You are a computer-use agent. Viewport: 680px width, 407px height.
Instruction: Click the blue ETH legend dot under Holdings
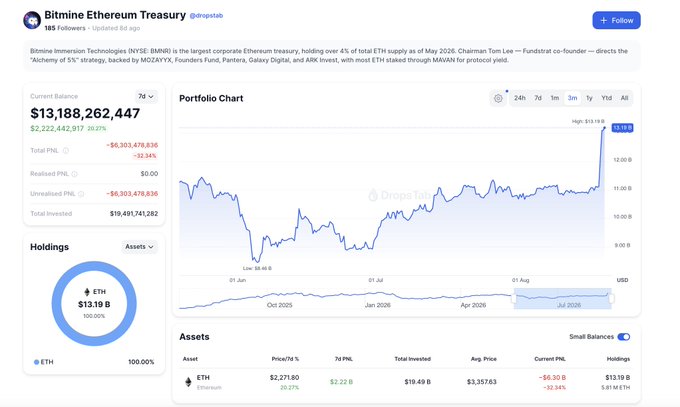[x=36, y=362]
